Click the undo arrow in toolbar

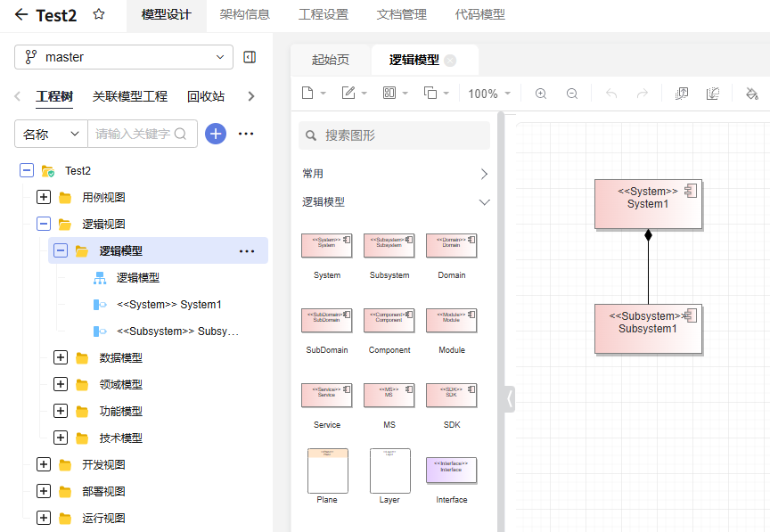pyautogui.click(x=611, y=94)
